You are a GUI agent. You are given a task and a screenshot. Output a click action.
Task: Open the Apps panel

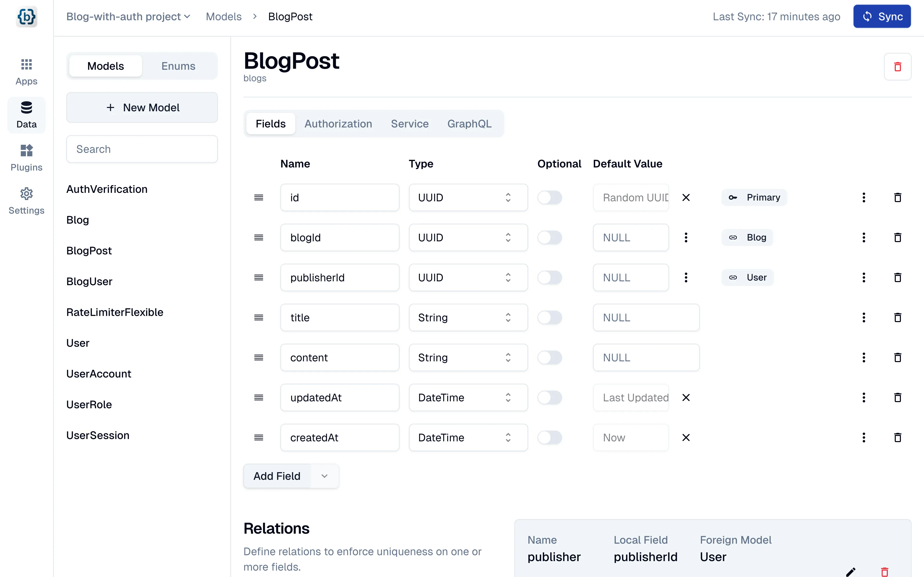tap(26, 70)
